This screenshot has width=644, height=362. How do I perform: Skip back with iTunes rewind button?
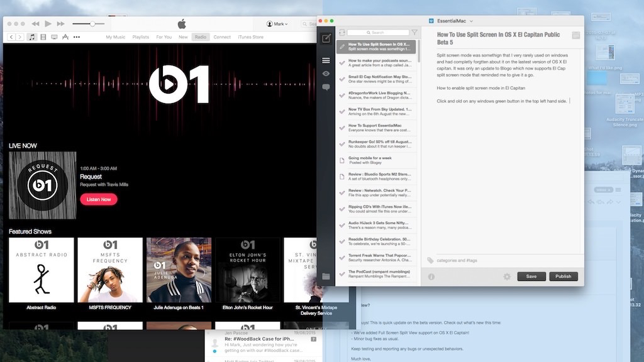coord(36,24)
